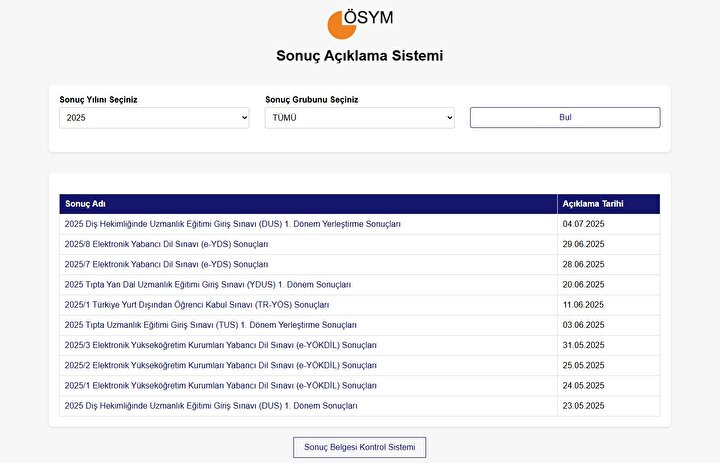This screenshot has height=463, width=720.
Task: Select the date 25.05.2025
Action: tap(583, 366)
